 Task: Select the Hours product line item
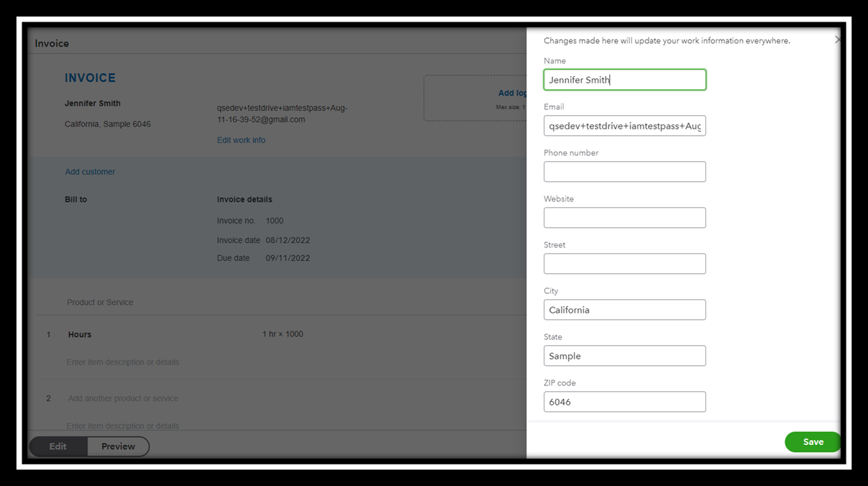80,334
